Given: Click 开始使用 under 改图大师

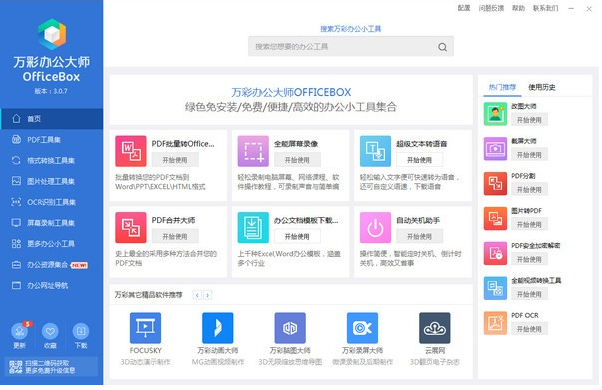Looking at the screenshot, I should click(529, 120).
